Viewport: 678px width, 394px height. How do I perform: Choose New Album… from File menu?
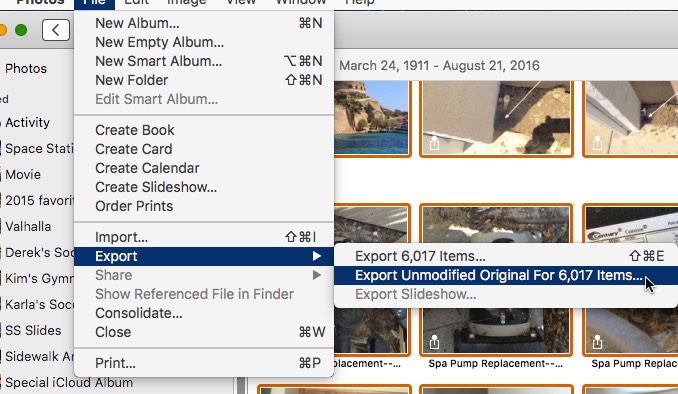204,23
